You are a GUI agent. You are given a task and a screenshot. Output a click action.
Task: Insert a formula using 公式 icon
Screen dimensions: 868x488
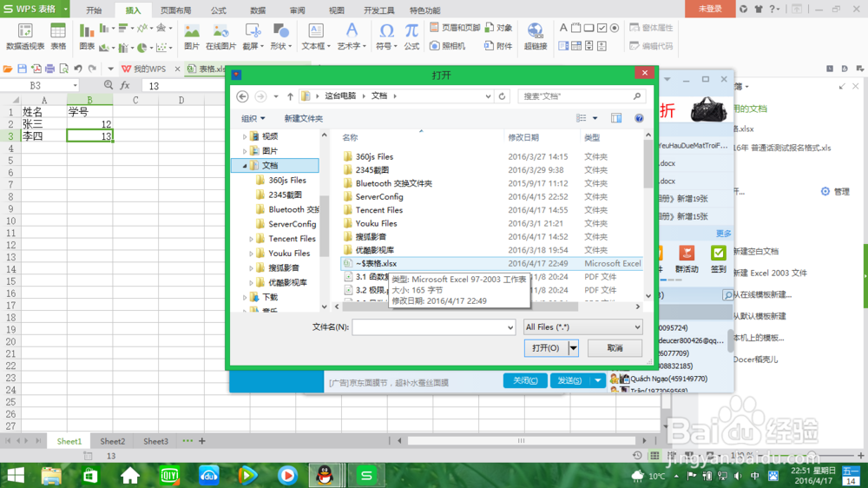click(x=411, y=36)
